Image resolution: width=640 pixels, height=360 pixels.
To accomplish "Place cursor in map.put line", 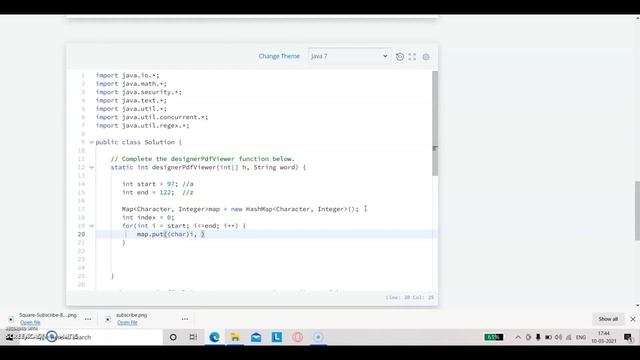I will click(x=171, y=234).
